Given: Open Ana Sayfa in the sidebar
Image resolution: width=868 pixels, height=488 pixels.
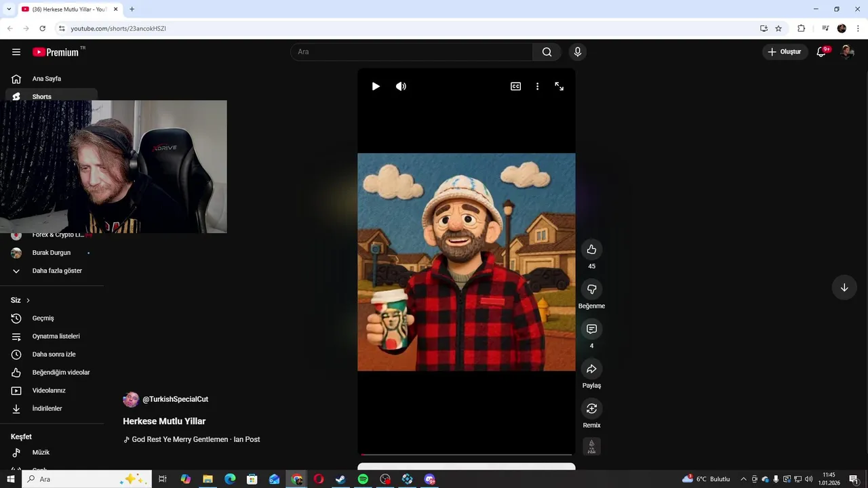Looking at the screenshot, I should point(52,79).
